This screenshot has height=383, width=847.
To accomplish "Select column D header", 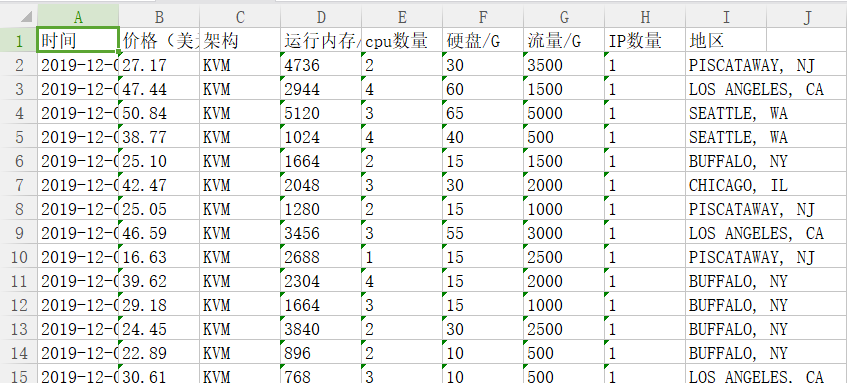I will (x=321, y=16).
